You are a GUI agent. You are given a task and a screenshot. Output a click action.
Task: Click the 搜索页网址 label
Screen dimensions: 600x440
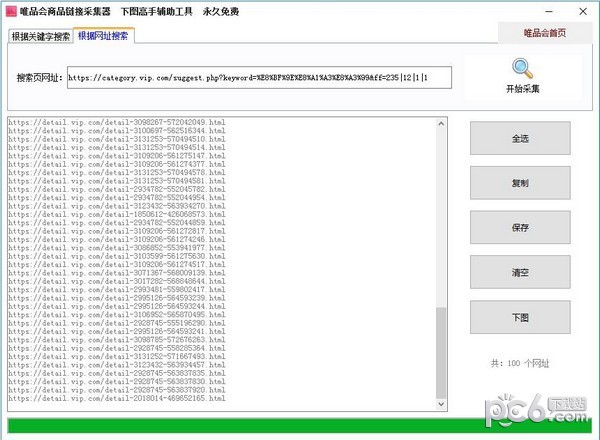click(39, 78)
